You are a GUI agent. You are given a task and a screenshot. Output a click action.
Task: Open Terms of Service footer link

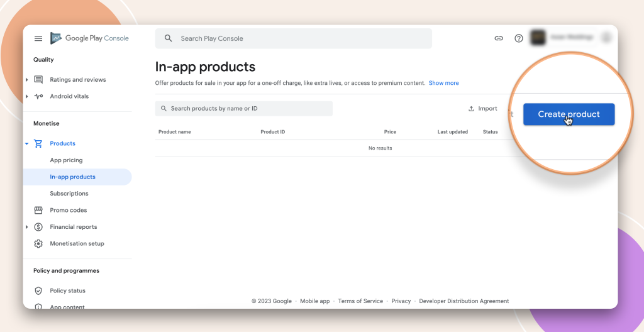tap(360, 301)
